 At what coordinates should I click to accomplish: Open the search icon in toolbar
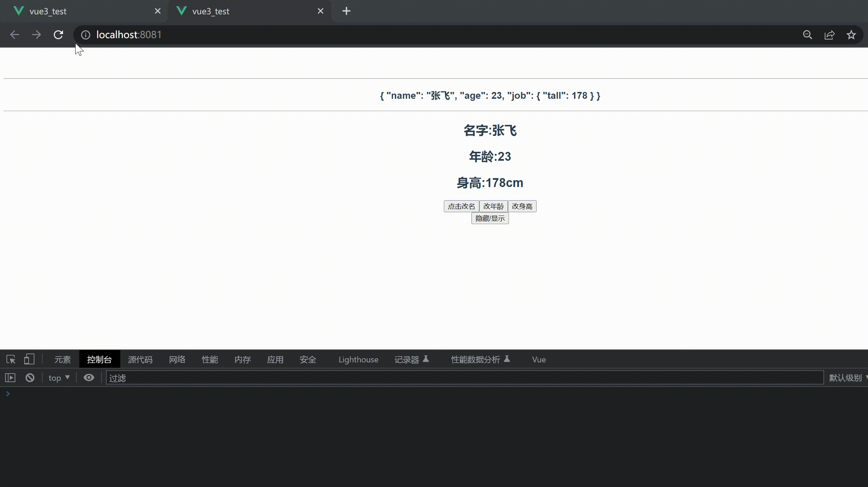pos(807,34)
